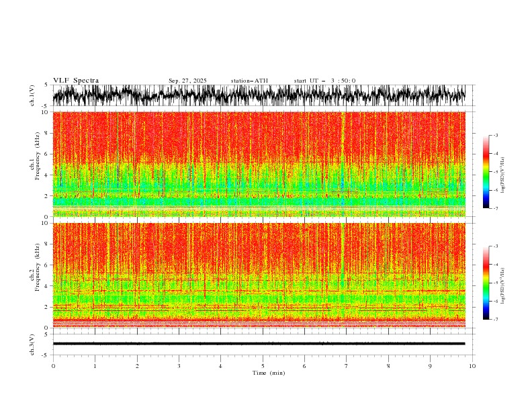Click the time axis tick label "1"
This screenshot has width=532, height=411.
[95, 366]
